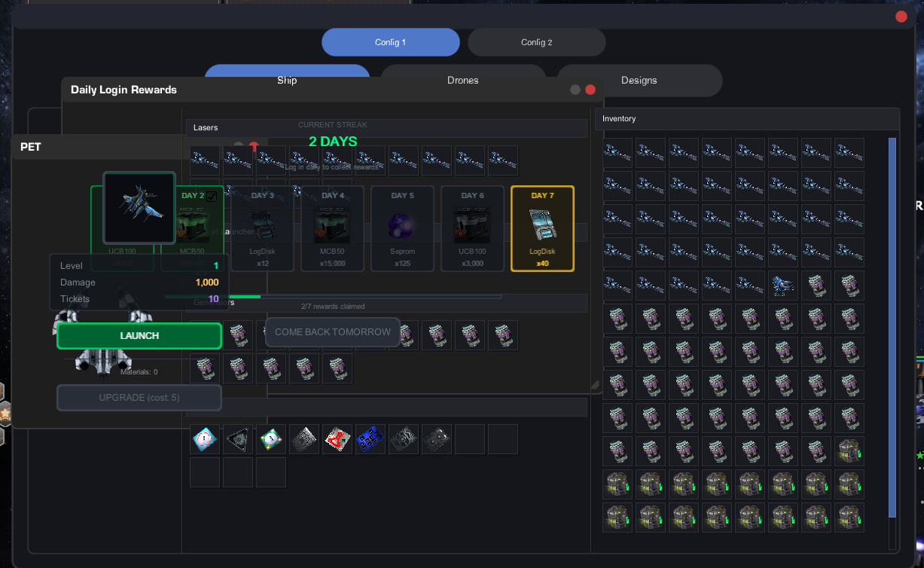The height and width of the screenshot is (568, 924).
Task: Click the PET Tickets value 10
Action: 214,299
